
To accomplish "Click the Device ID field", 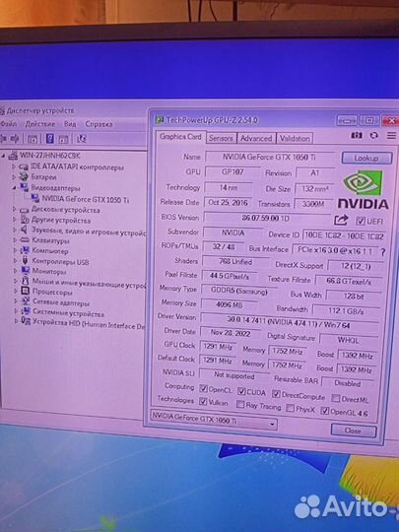I will tap(344, 236).
